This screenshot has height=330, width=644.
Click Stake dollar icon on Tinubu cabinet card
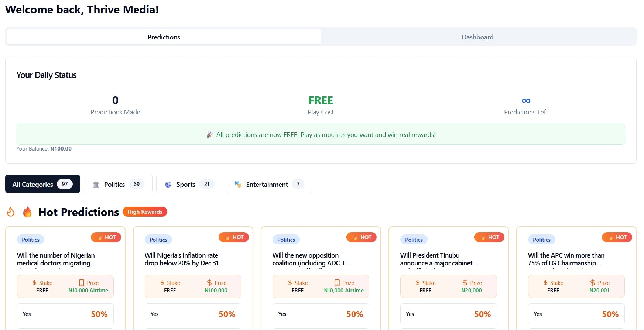pos(418,282)
